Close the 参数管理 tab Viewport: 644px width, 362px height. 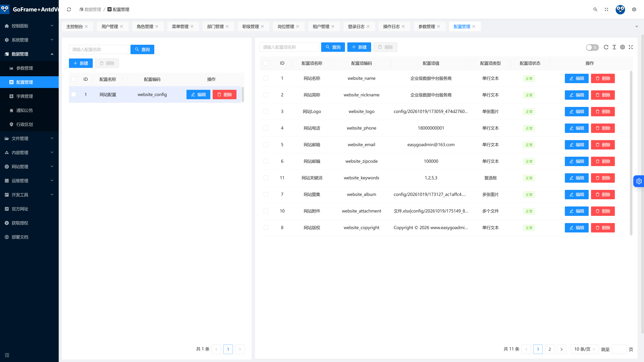[x=439, y=26]
